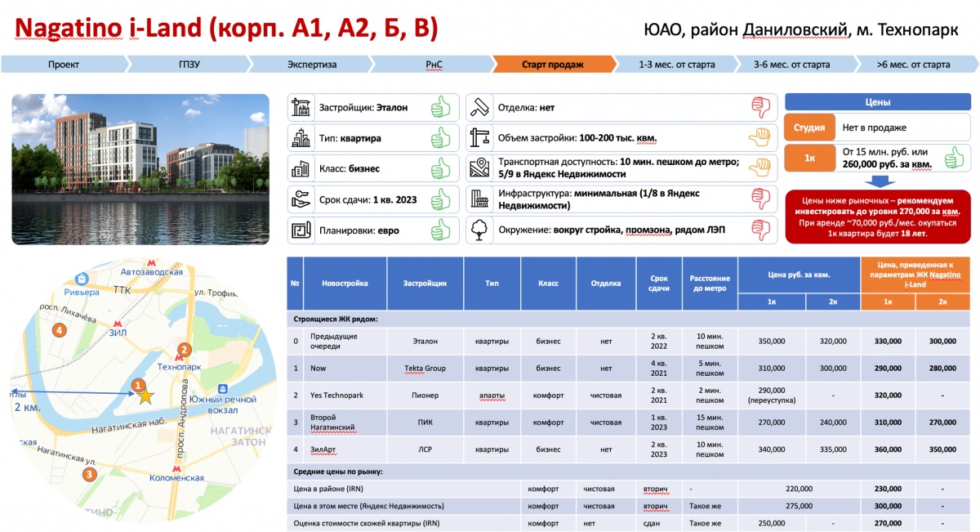Click the red thumbs-down next to Отделка: нет
Screen dimensions: 980x532
(x=760, y=107)
